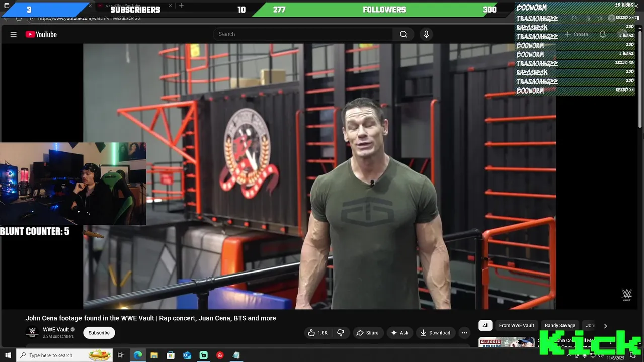Open a new browser tab with plus
This screenshot has width=644, height=362.
181,6
